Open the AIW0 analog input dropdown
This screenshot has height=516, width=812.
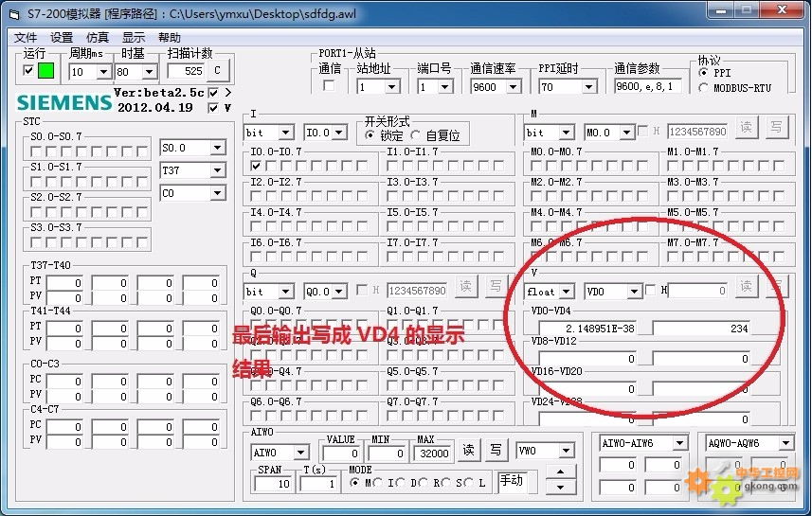pyautogui.click(x=301, y=453)
